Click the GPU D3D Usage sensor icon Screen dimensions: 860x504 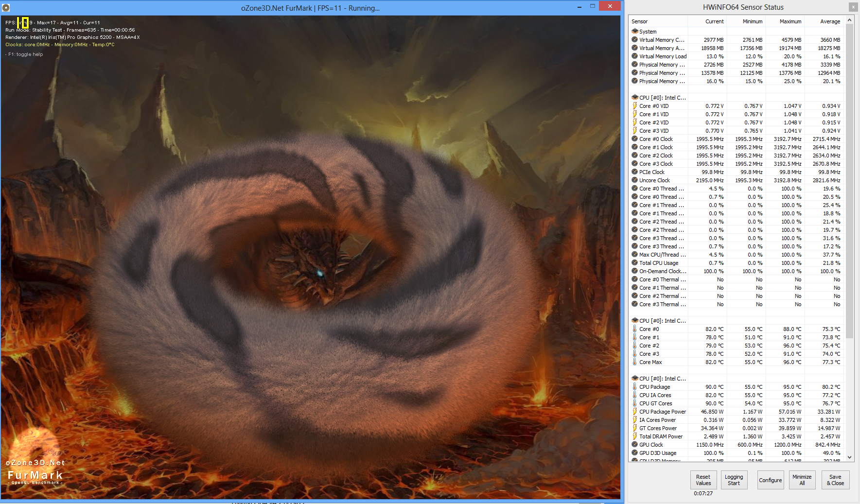(x=634, y=452)
